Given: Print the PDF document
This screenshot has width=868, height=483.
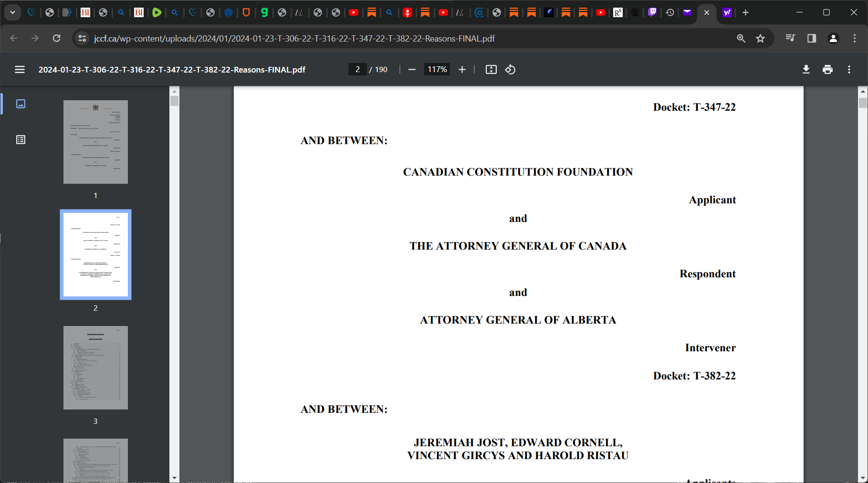Looking at the screenshot, I should click(x=827, y=70).
